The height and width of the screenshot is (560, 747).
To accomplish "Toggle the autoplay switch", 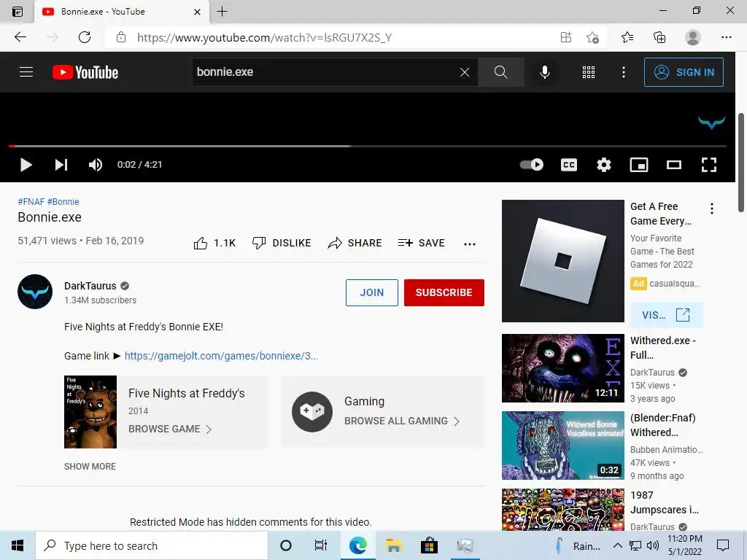I will point(531,165).
